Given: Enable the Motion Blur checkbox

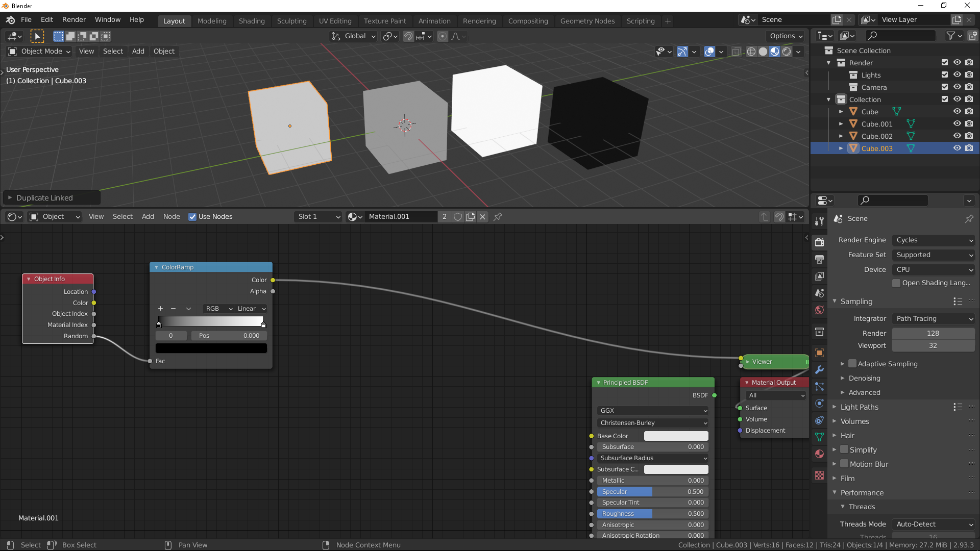Looking at the screenshot, I should tap(845, 464).
